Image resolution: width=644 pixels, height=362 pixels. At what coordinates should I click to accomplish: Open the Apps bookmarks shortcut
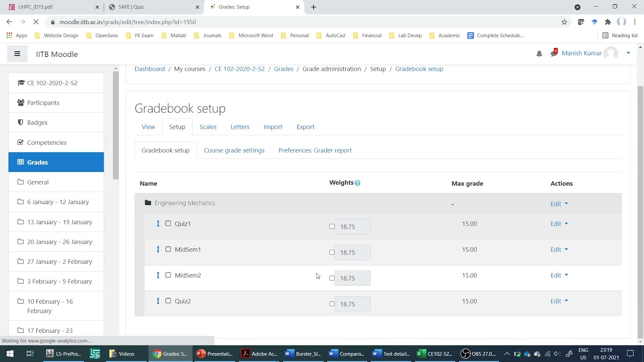click(17, 36)
